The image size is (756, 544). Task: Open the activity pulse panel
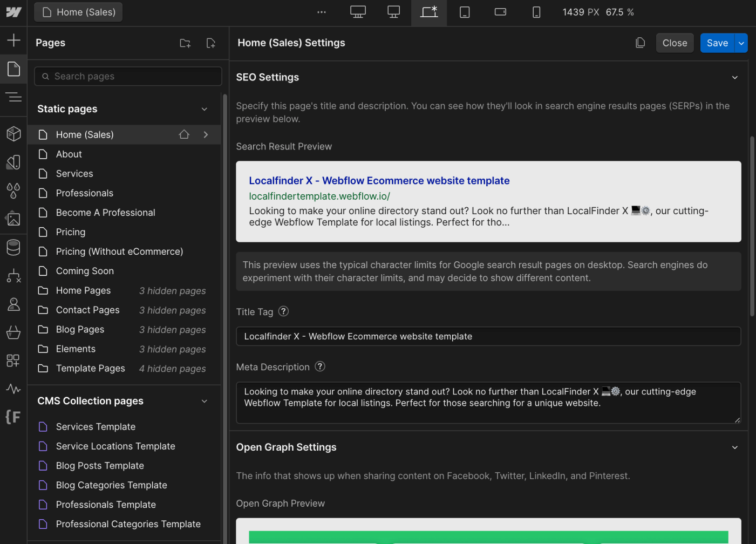click(13, 389)
